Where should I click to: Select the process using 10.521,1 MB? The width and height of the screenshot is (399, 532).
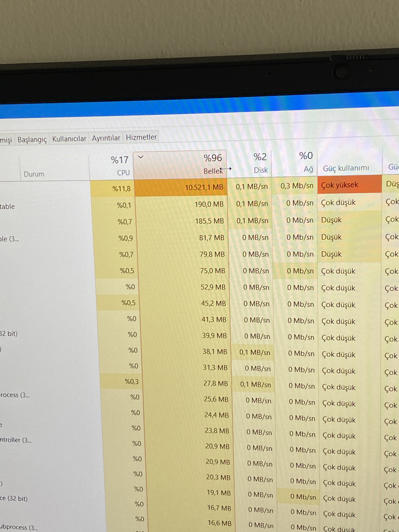point(204,187)
